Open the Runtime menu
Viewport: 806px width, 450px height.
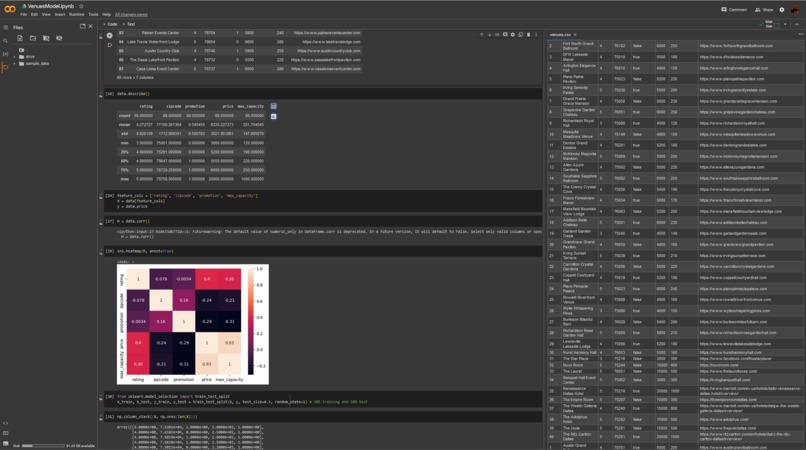pos(77,14)
